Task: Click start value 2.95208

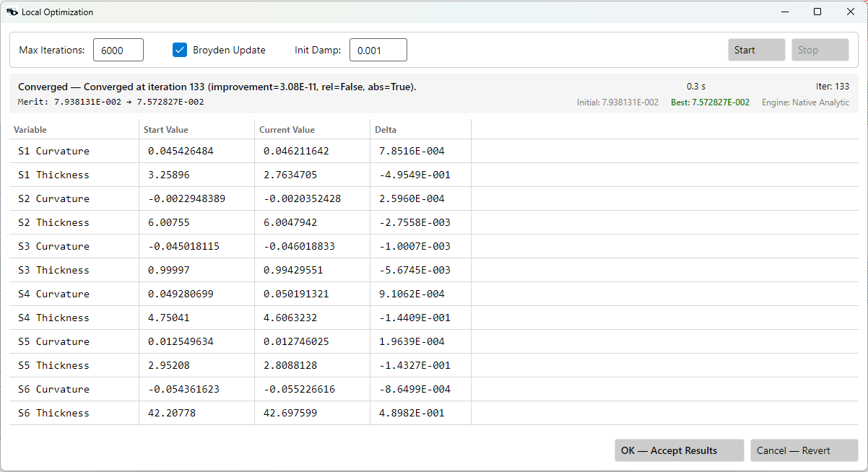Action: point(169,365)
